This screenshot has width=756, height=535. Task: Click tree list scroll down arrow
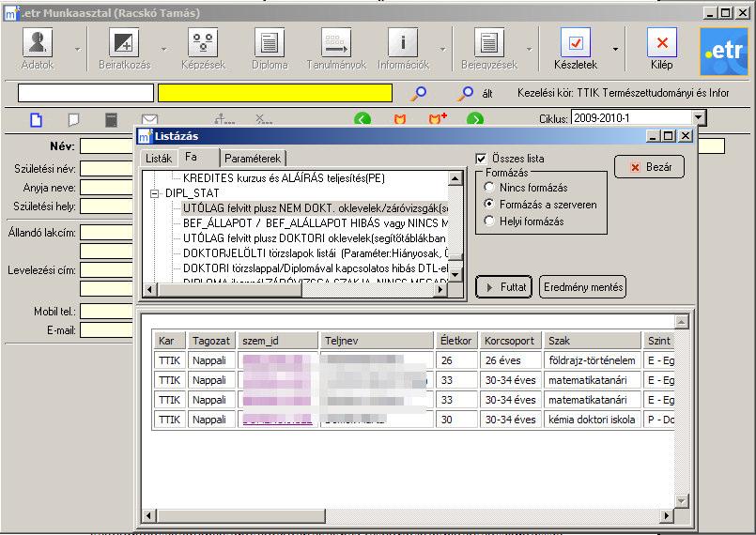point(455,275)
